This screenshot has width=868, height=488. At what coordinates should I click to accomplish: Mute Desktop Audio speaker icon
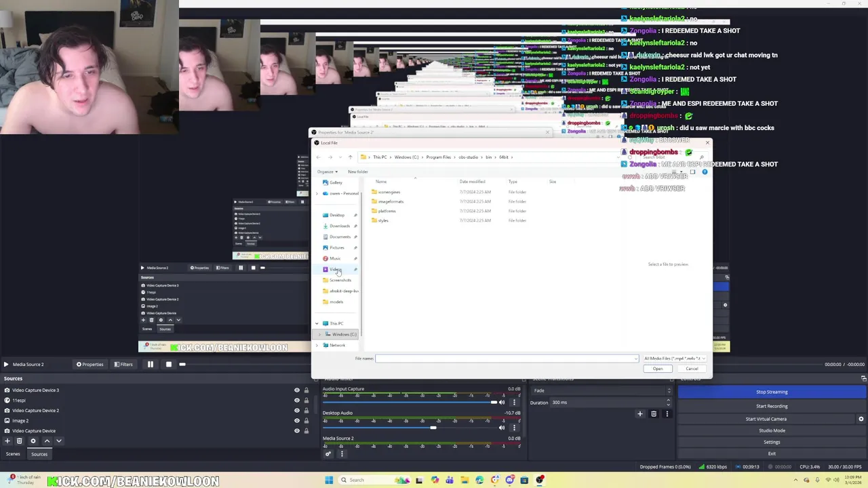[x=502, y=428]
